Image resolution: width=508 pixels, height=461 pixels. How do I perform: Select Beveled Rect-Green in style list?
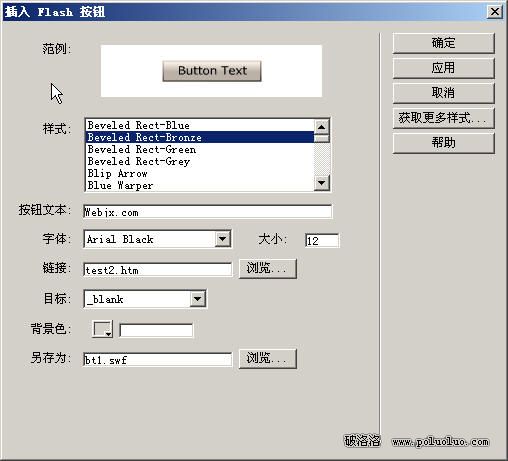[x=200, y=149]
